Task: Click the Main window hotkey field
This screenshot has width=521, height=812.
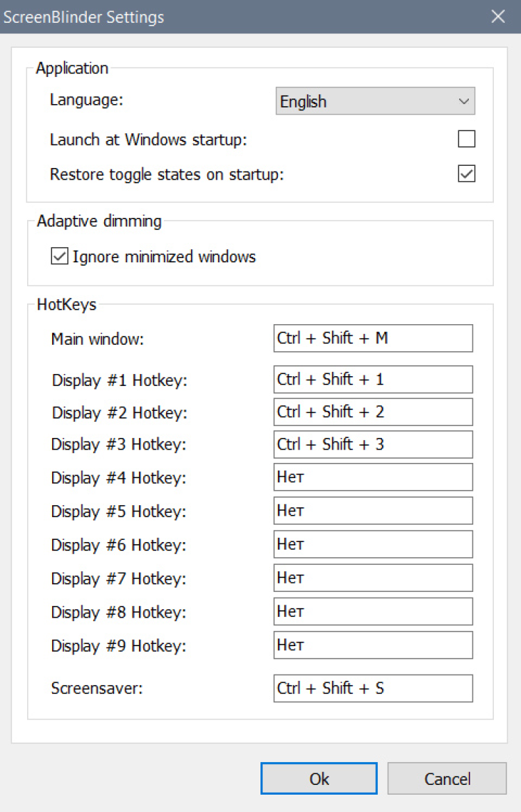Action: [x=373, y=339]
